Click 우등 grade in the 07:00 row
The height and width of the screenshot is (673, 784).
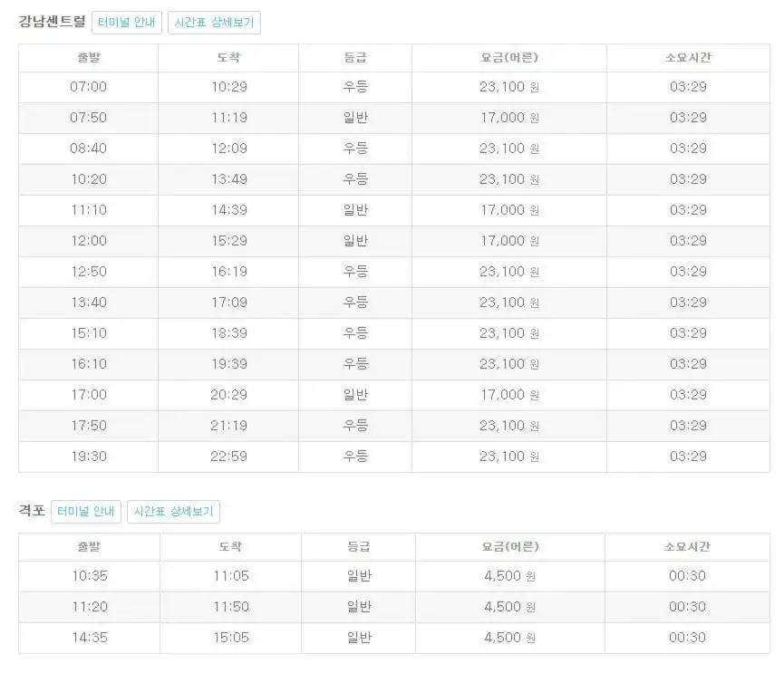pyautogui.click(x=355, y=87)
